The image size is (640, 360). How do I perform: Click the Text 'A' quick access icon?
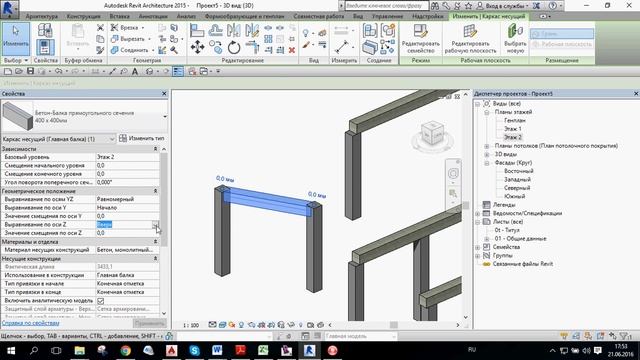click(x=135, y=71)
